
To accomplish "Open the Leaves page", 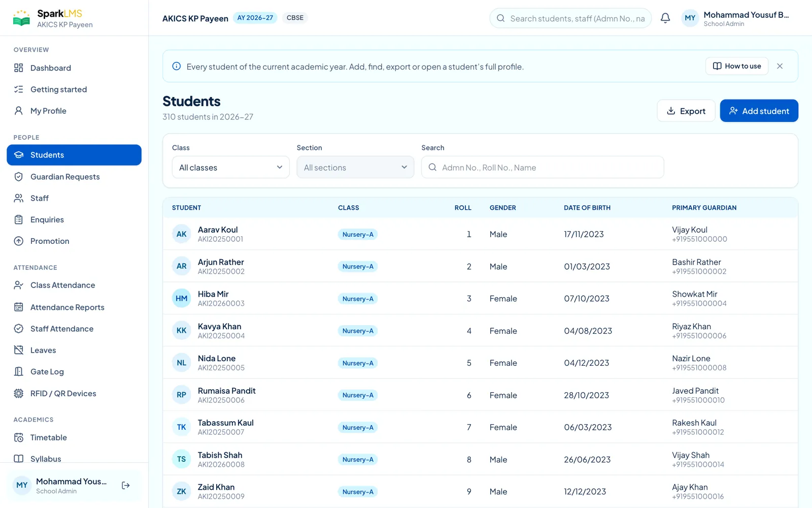I will [x=74, y=351].
